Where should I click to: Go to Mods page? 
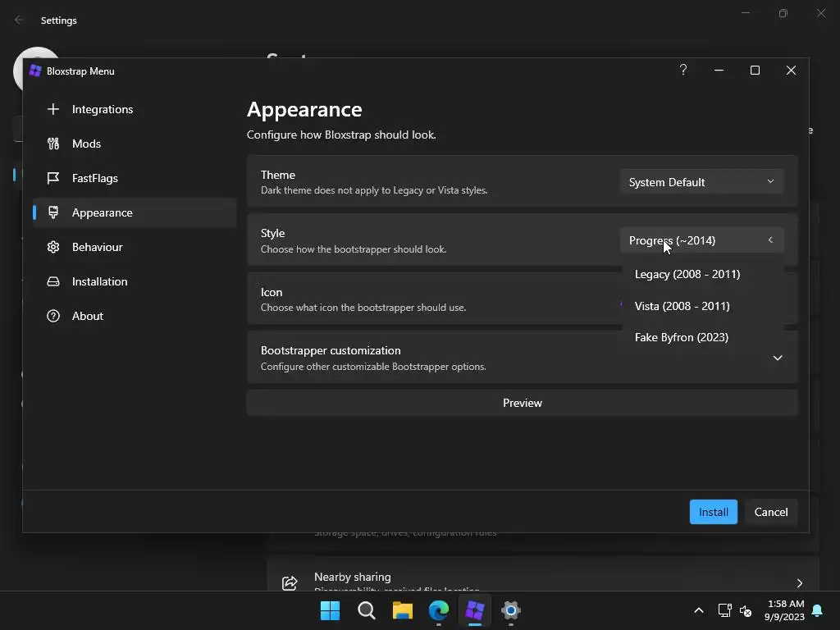[x=134, y=144]
